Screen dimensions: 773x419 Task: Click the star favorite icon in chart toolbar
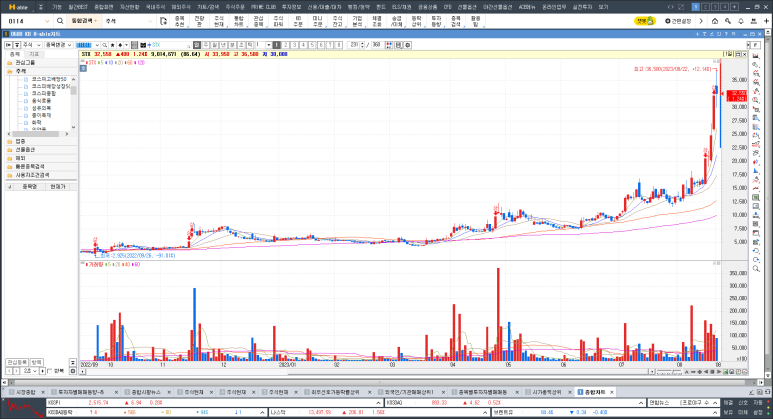tap(112, 45)
